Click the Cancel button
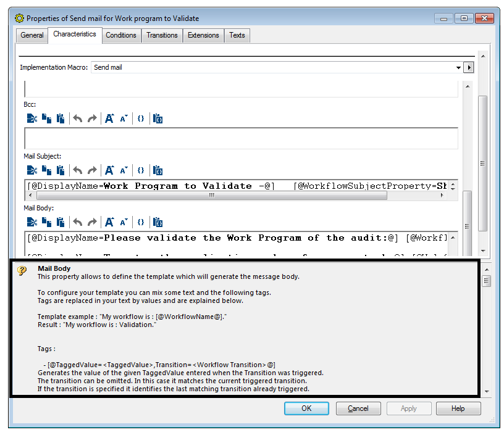The width and height of the screenshot is (504, 435). [x=358, y=408]
